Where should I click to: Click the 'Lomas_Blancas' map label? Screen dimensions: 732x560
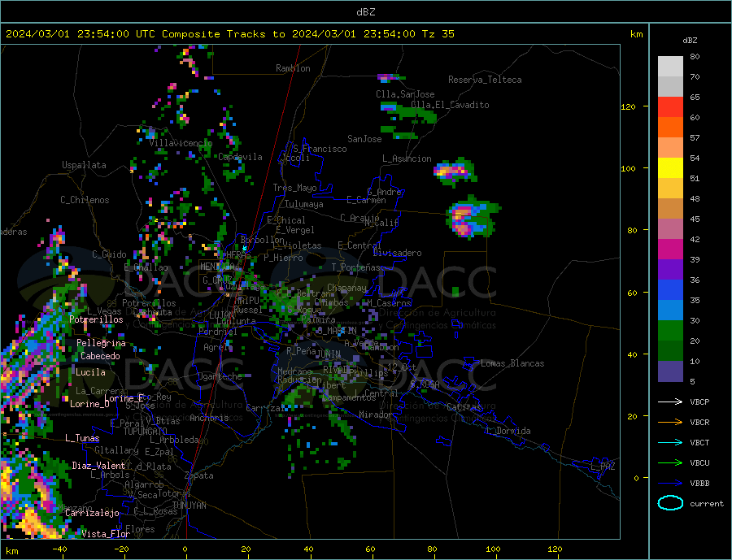(x=512, y=363)
